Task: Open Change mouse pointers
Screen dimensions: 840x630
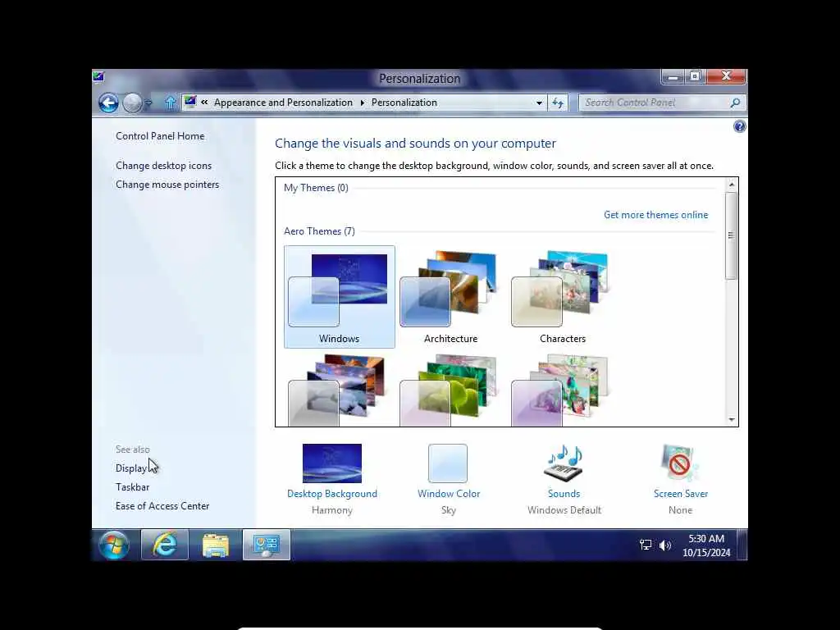Action: (x=167, y=185)
